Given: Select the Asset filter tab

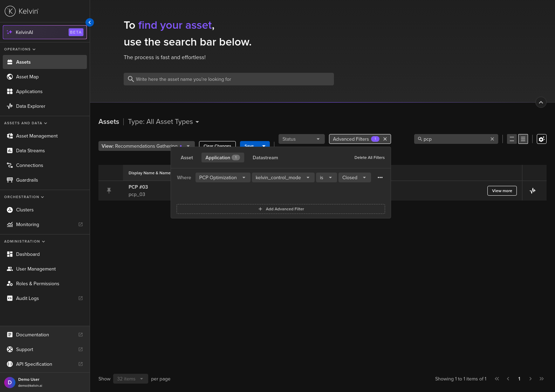Looking at the screenshot, I should [187, 158].
